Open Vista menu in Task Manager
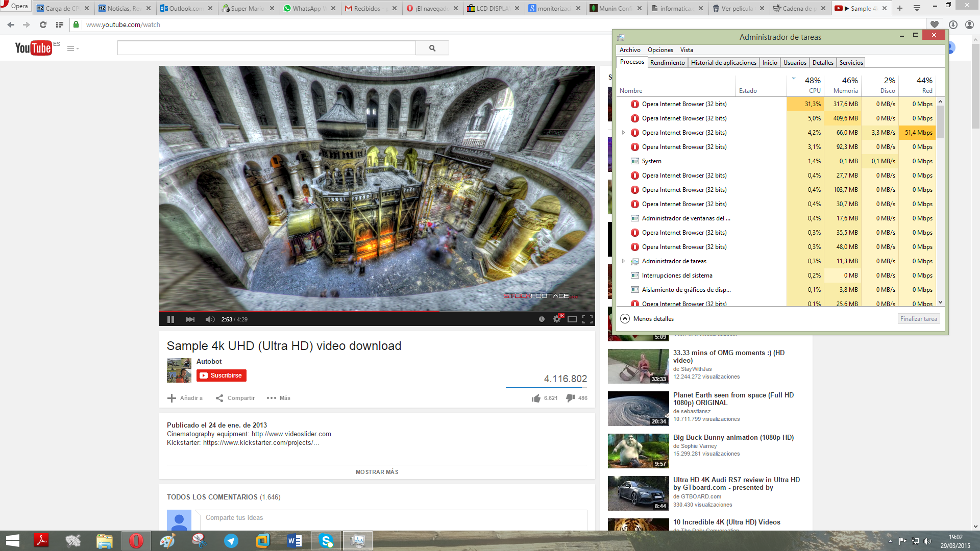Screen dimensions: 980x551 (x=687, y=50)
